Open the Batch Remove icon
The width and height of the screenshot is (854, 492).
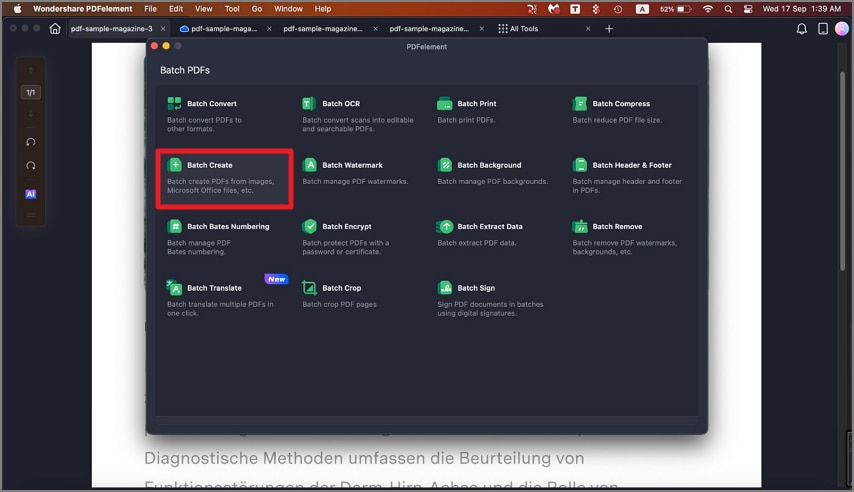(580, 226)
